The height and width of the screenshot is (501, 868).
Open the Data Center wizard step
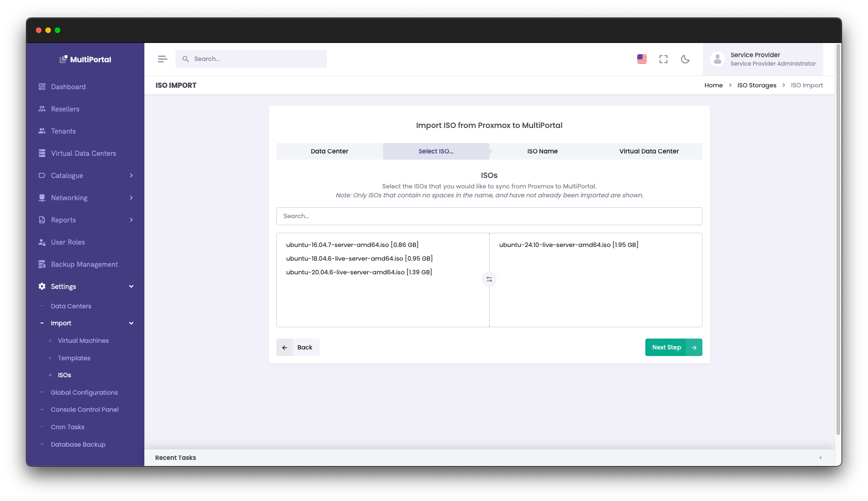[329, 151]
